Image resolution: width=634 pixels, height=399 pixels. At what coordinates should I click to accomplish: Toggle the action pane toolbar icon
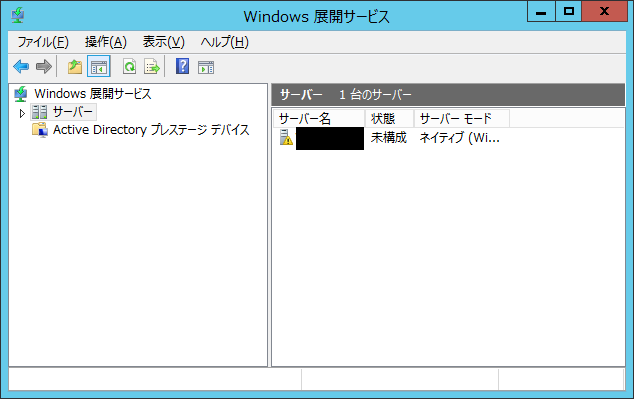click(x=206, y=67)
